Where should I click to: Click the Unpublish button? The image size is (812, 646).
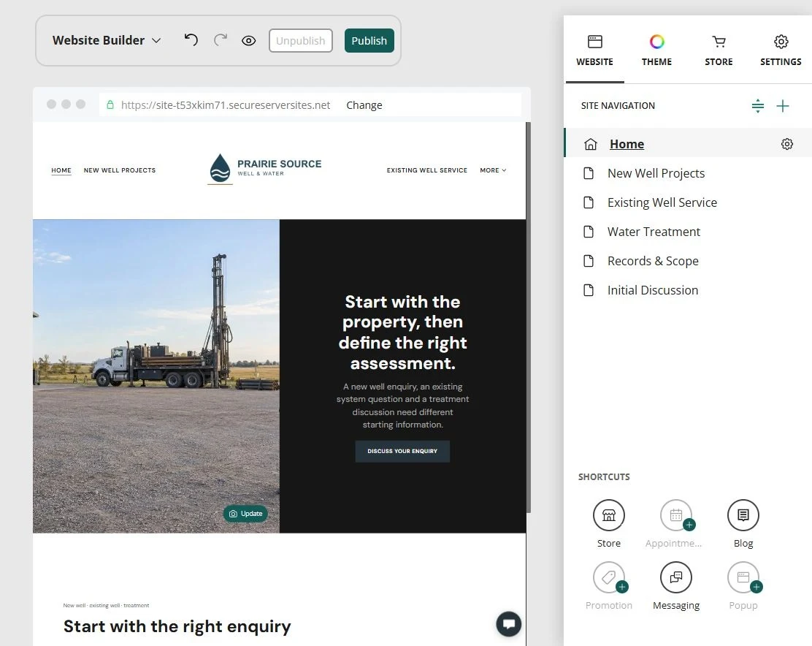(x=300, y=40)
